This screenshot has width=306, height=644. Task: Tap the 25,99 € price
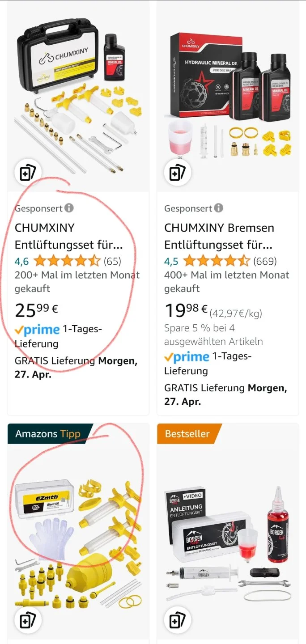tap(37, 309)
